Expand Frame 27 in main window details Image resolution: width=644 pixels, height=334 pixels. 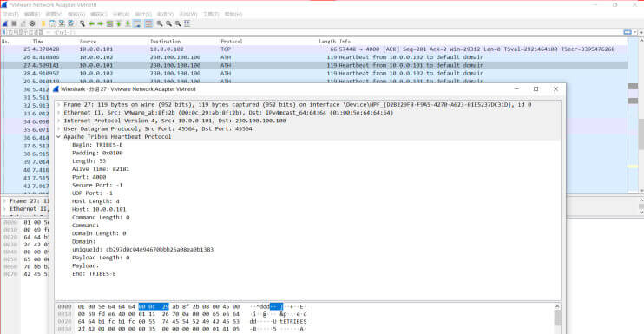(5, 201)
